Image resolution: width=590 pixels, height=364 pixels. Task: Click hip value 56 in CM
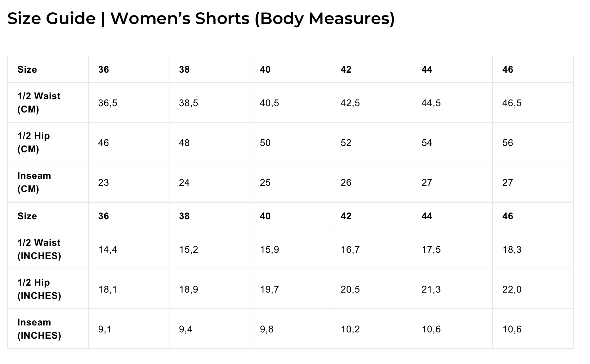click(x=508, y=143)
